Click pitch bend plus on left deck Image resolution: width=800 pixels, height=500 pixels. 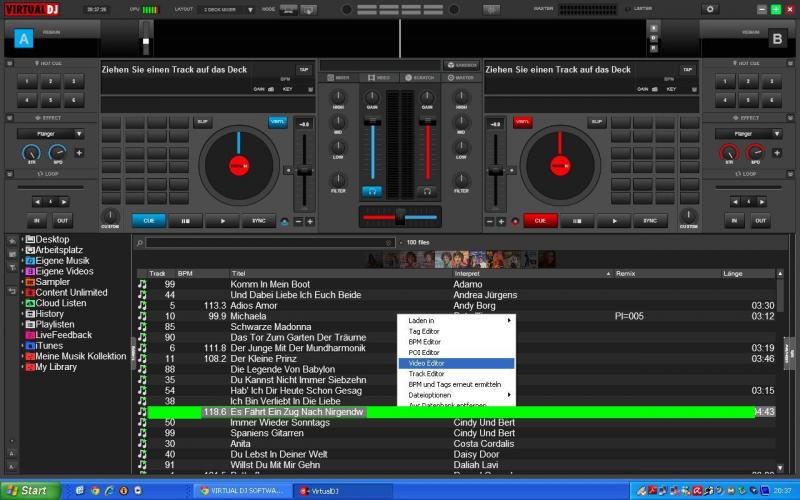[x=310, y=221]
